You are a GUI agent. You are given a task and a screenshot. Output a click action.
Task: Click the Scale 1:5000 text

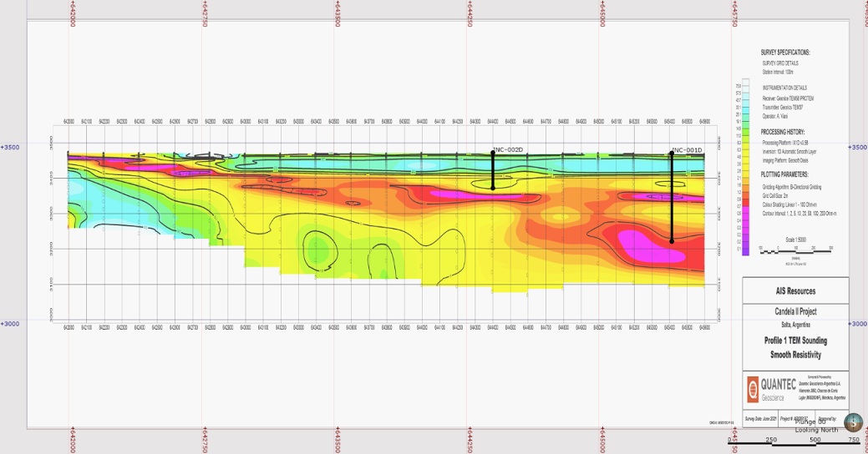795,240
